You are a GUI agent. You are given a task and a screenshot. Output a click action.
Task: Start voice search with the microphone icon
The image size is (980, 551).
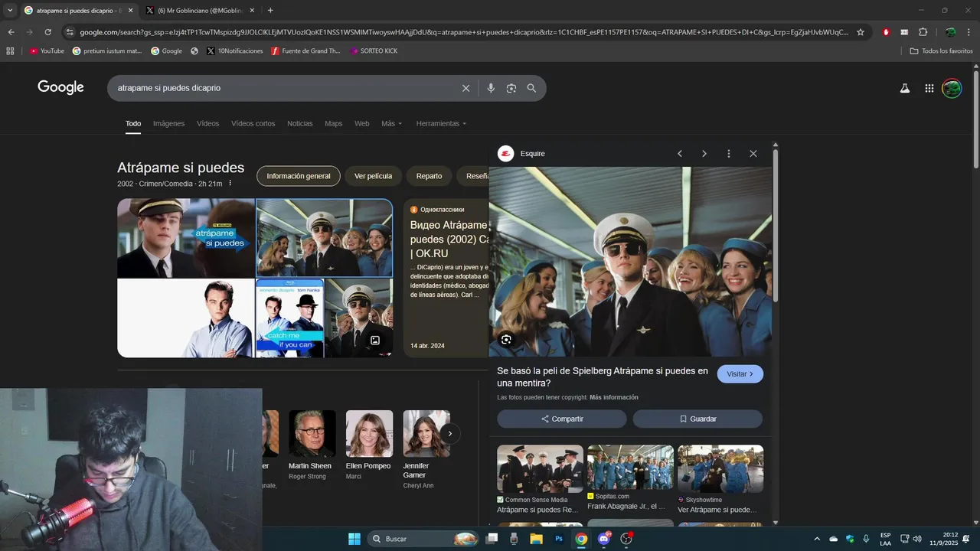point(491,88)
